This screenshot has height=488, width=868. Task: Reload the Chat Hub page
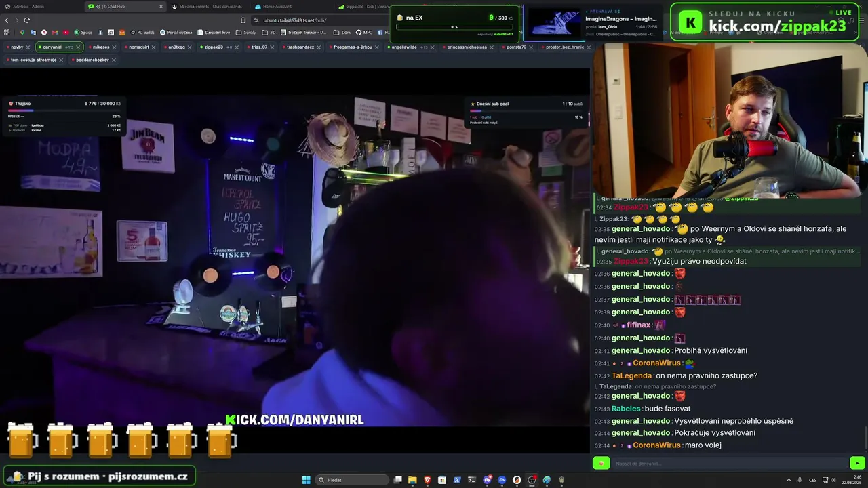tap(26, 20)
